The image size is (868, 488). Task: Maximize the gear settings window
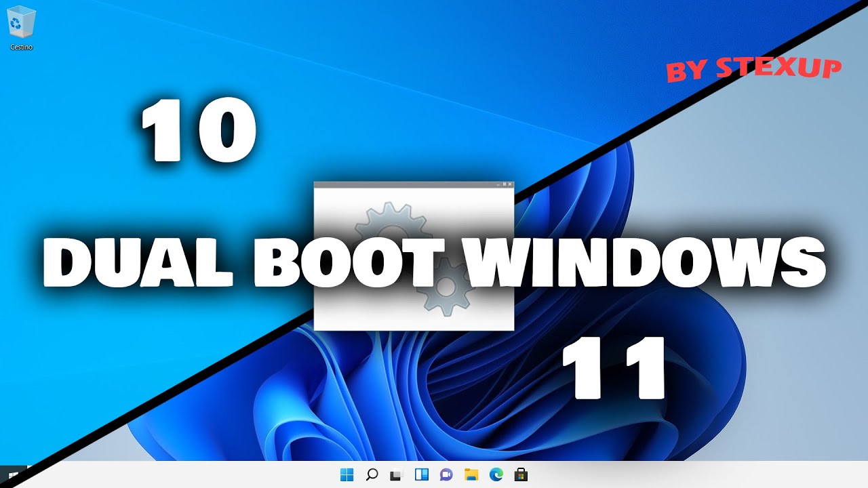[x=505, y=184]
